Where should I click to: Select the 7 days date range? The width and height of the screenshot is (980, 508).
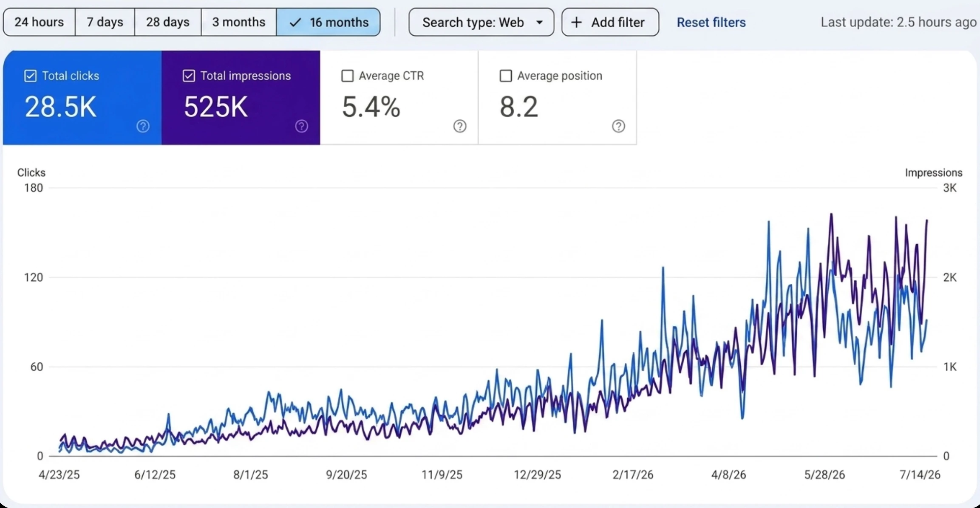pyautogui.click(x=105, y=22)
